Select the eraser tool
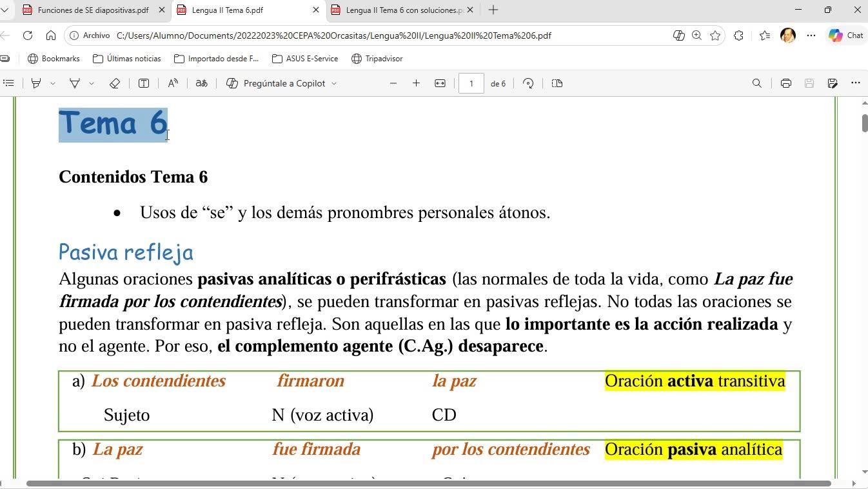 115,83
